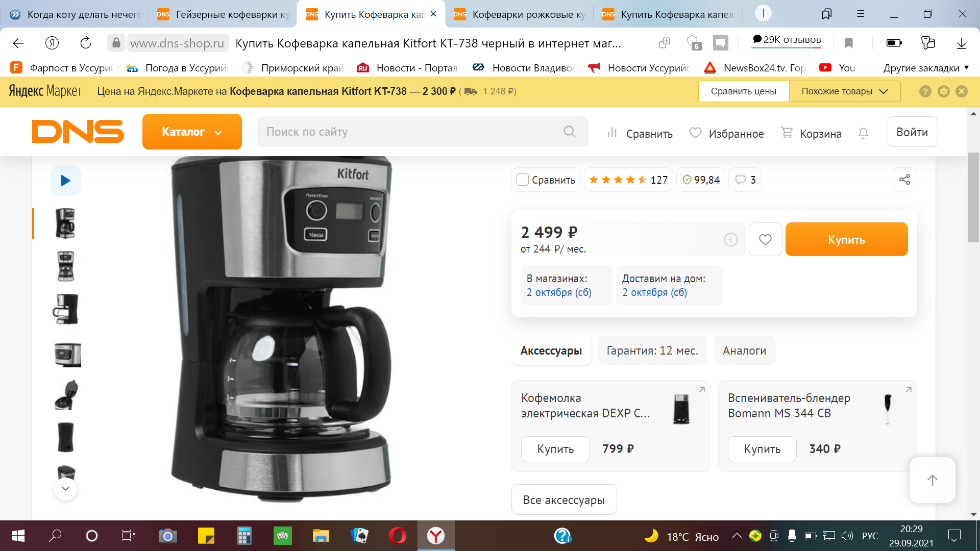Go back with the browser back arrow
This screenshot has width=980, height=551.
click(x=18, y=43)
